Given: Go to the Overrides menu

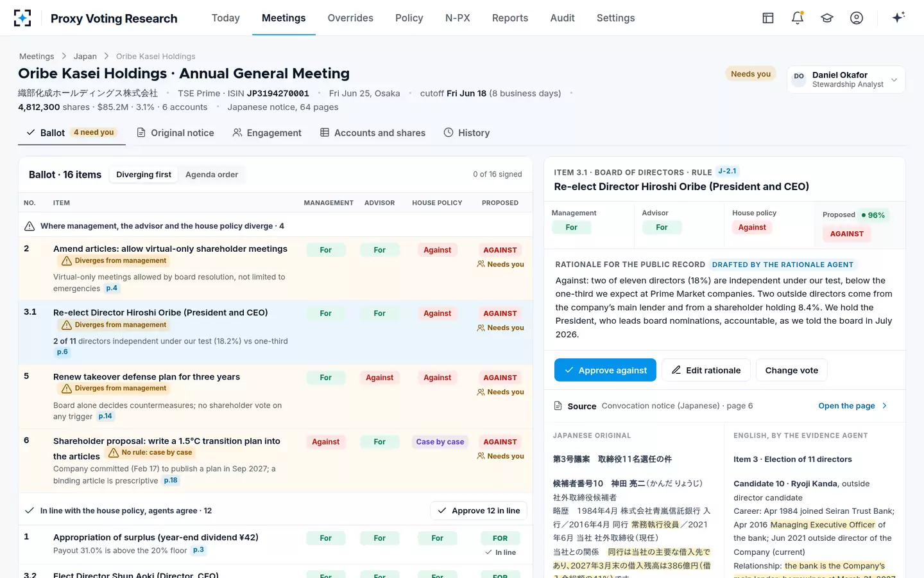Looking at the screenshot, I should [x=350, y=18].
